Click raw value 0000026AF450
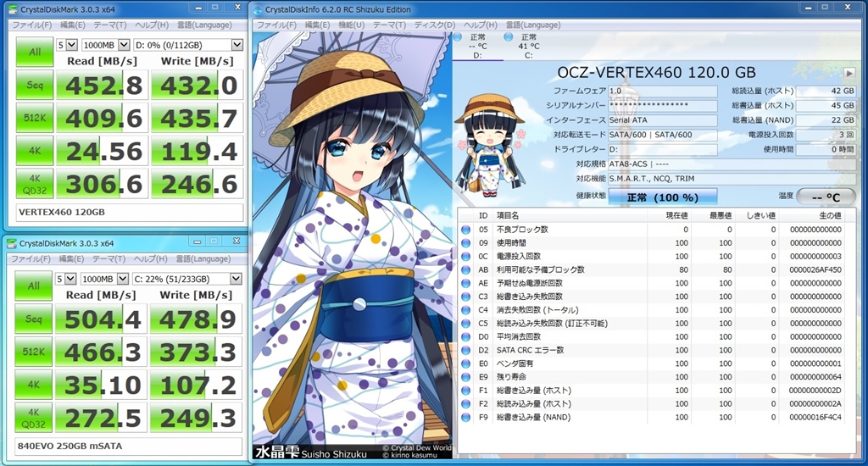The width and height of the screenshot is (868, 466). click(x=815, y=269)
